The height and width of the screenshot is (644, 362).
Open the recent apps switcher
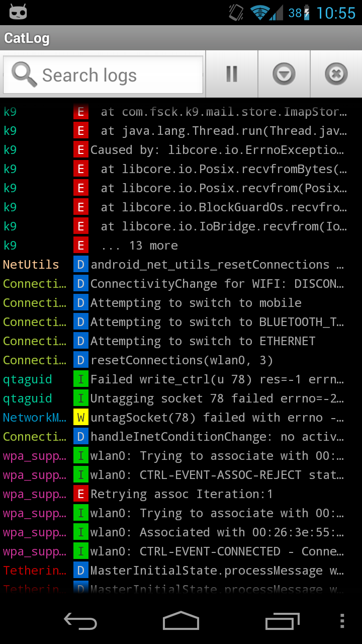tap(282, 621)
